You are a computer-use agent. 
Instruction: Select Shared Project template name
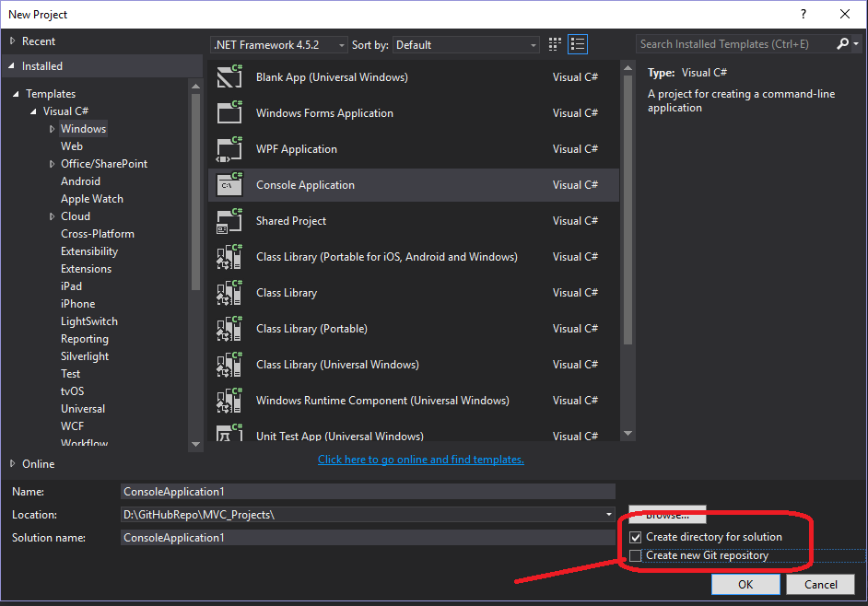point(290,221)
